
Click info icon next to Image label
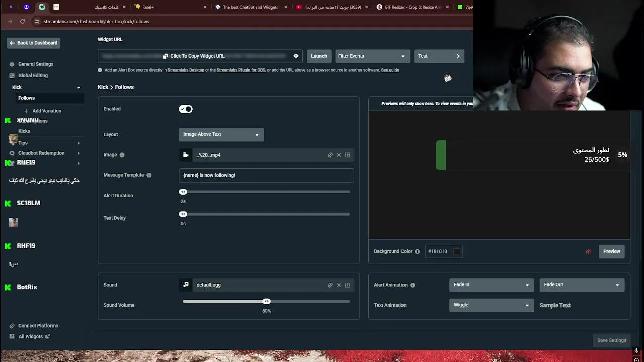pos(122,155)
